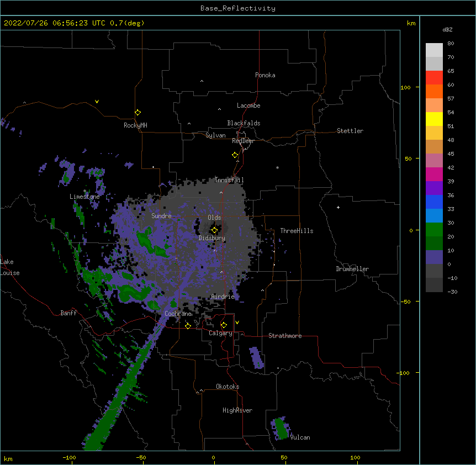Click the Okotoks label
The width and height of the screenshot is (476, 465).
(228, 387)
